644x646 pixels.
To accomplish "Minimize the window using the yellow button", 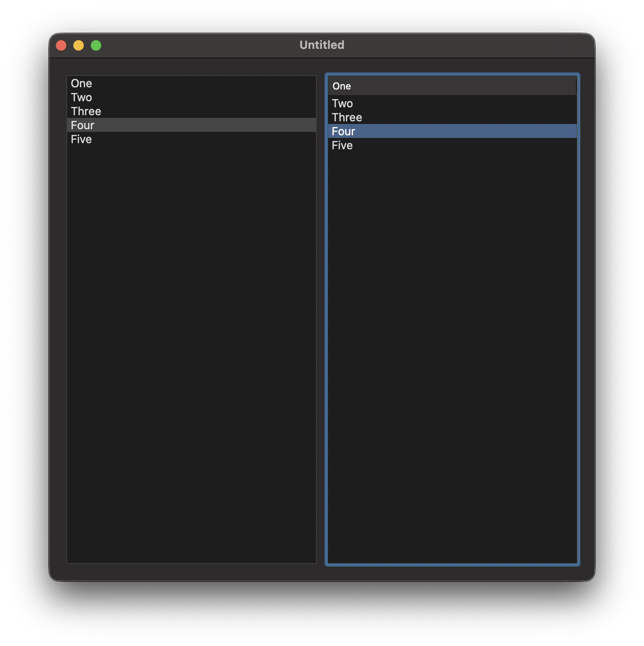I will pyautogui.click(x=79, y=45).
